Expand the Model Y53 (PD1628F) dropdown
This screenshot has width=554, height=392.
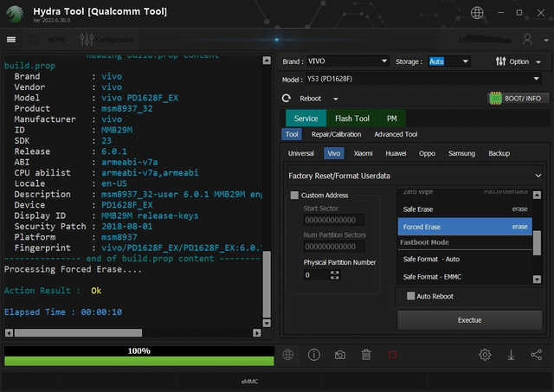click(423, 79)
